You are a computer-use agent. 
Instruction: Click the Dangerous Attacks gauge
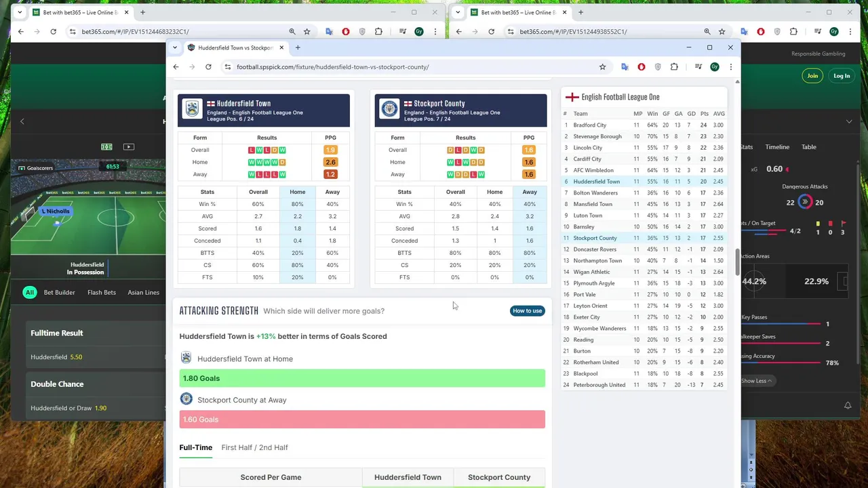pyautogui.click(x=805, y=202)
